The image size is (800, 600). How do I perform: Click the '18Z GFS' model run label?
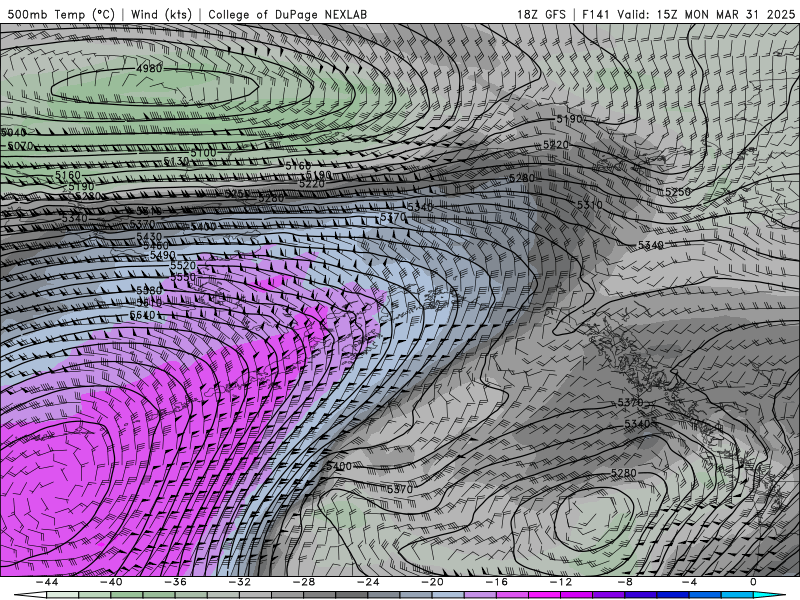coord(541,14)
